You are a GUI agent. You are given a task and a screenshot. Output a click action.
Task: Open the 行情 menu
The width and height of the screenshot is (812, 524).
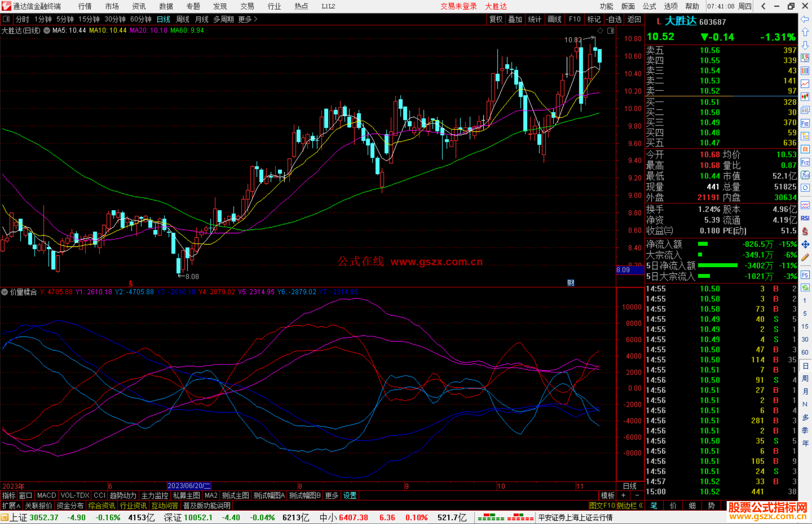click(85, 6)
